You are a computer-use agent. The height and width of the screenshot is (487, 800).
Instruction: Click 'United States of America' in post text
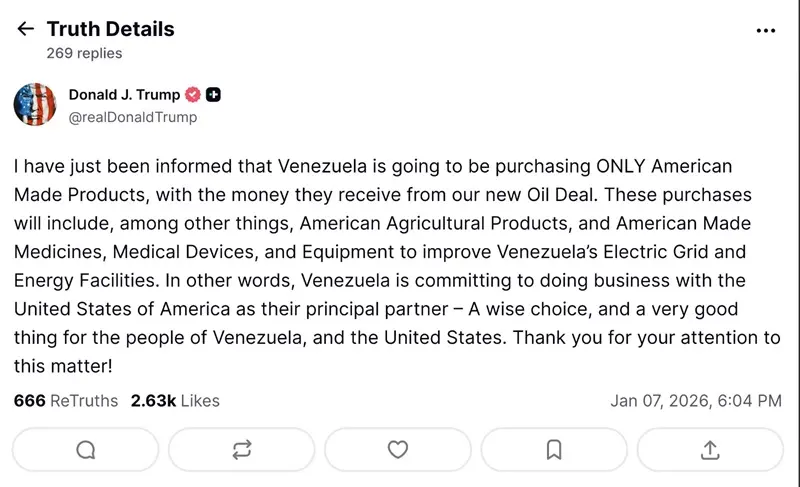pyautogui.click(x=107, y=310)
